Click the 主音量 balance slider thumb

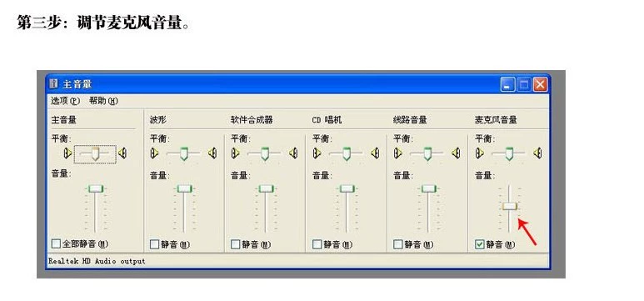point(95,153)
